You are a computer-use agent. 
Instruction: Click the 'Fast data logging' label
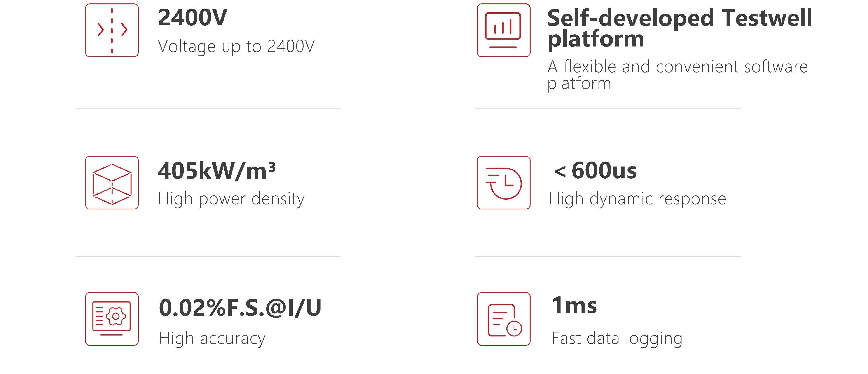pyautogui.click(x=617, y=338)
